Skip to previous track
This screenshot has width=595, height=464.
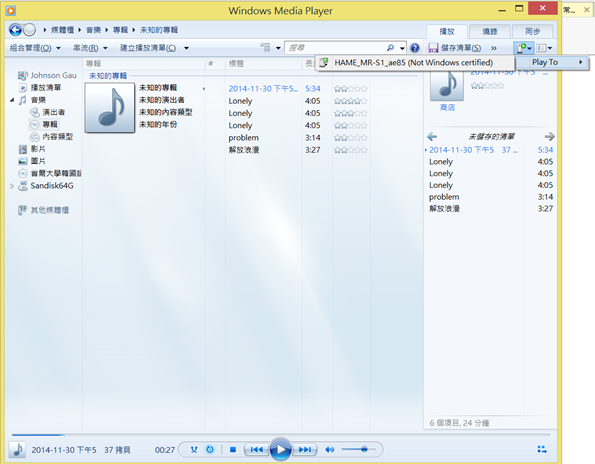click(257, 450)
